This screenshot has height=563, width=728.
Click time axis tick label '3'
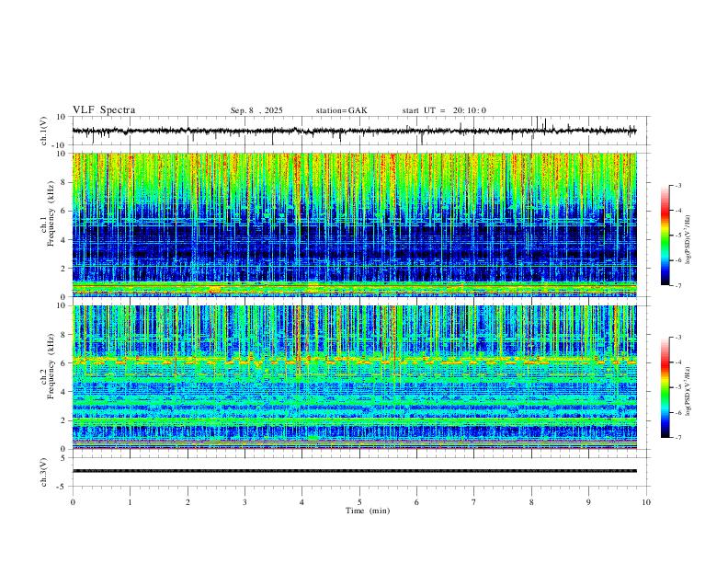tap(245, 502)
